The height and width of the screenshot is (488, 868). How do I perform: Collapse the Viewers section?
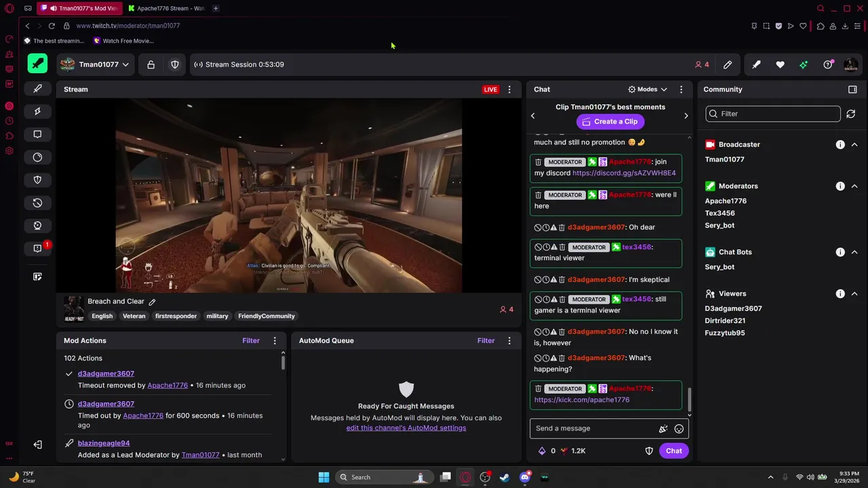click(x=854, y=293)
